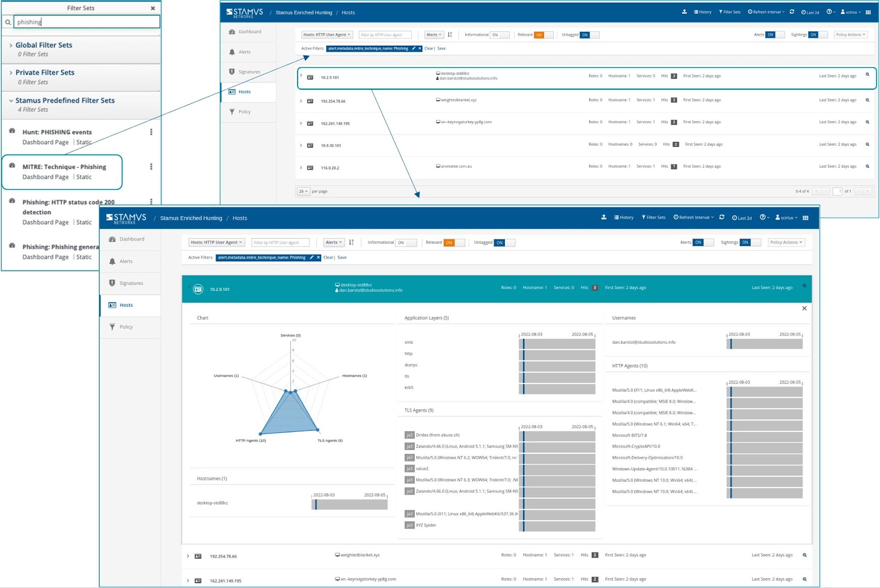Image resolution: width=880 pixels, height=588 pixels.
Task: Open Filter Sets in upper window header
Action: [x=730, y=12]
